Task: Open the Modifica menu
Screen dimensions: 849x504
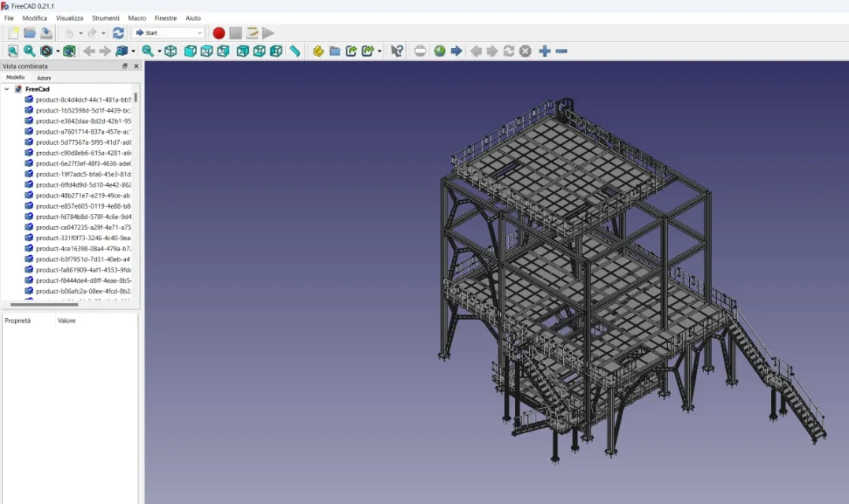Action: point(35,18)
